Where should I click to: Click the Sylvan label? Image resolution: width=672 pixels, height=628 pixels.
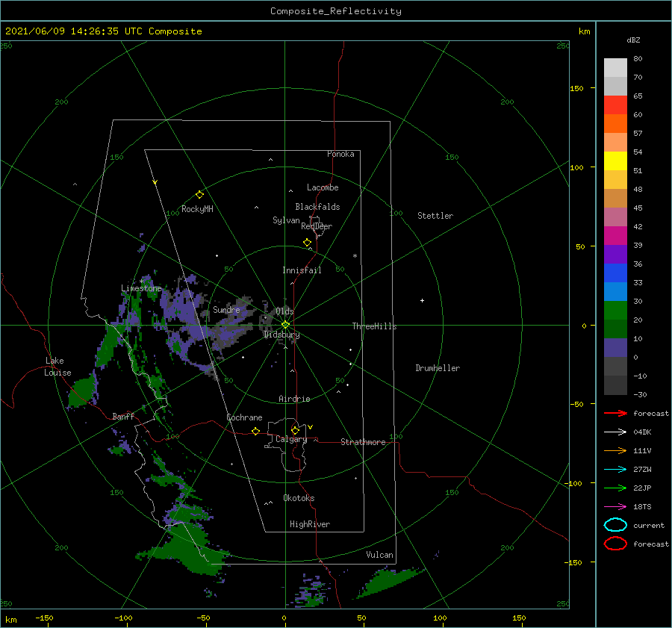(x=286, y=220)
